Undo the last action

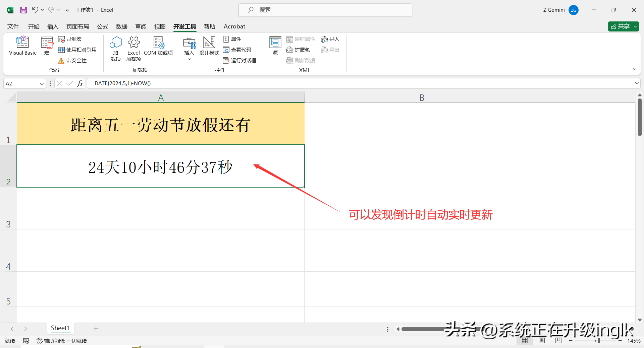(35, 10)
